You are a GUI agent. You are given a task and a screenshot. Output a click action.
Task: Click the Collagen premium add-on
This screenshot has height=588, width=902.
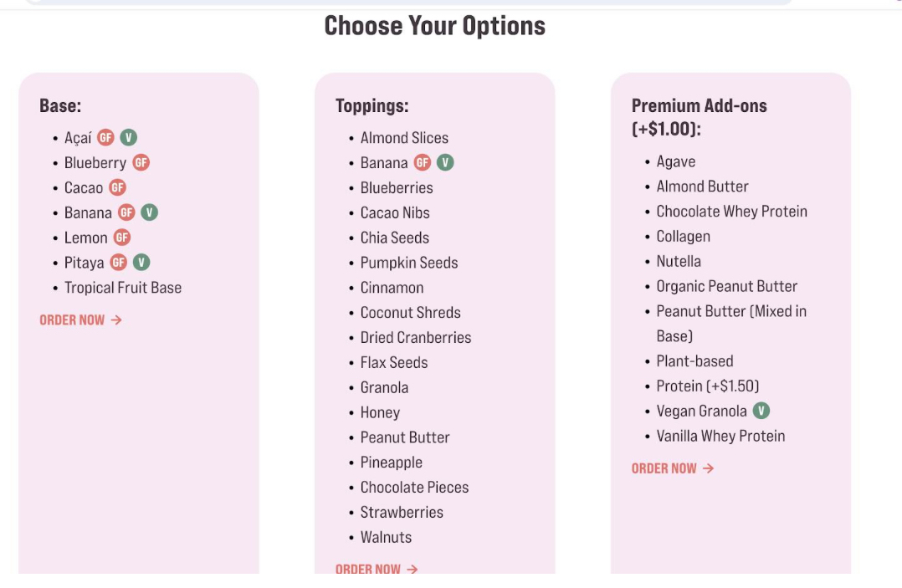(x=683, y=237)
